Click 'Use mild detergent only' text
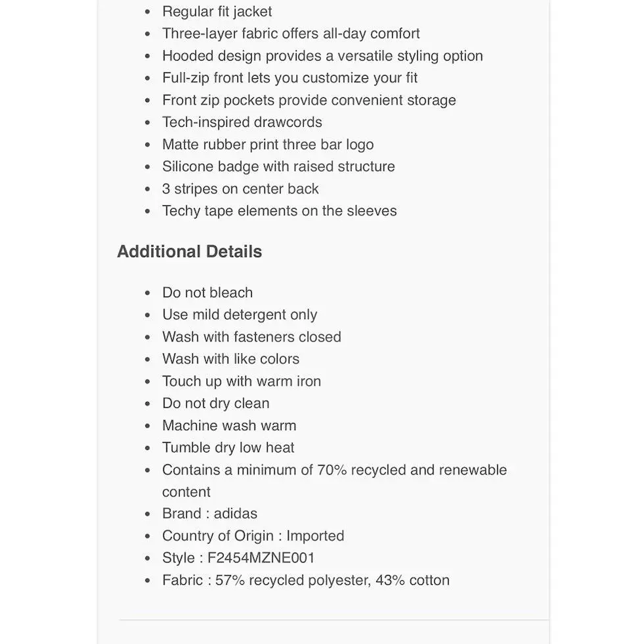This screenshot has height=644, width=644. pyautogui.click(x=239, y=314)
